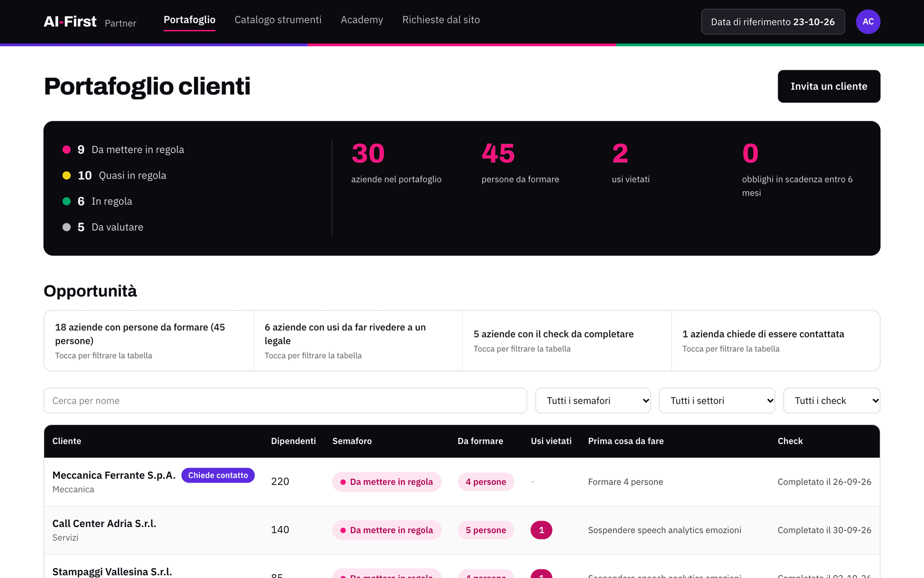The height and width of the screenshot is (578, 924).
Task: Click the Dipendenti column header
Action: (x=294, y=441)
